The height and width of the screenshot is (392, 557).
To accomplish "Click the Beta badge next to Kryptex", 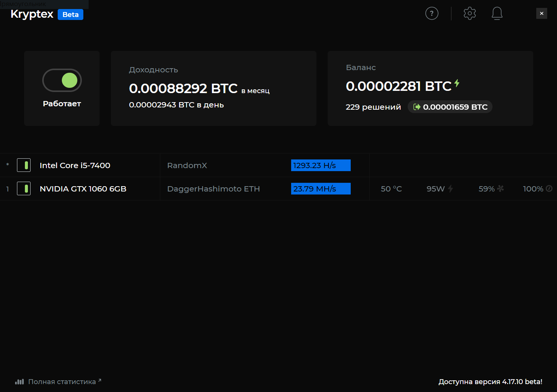I will (x=71, y=15).
